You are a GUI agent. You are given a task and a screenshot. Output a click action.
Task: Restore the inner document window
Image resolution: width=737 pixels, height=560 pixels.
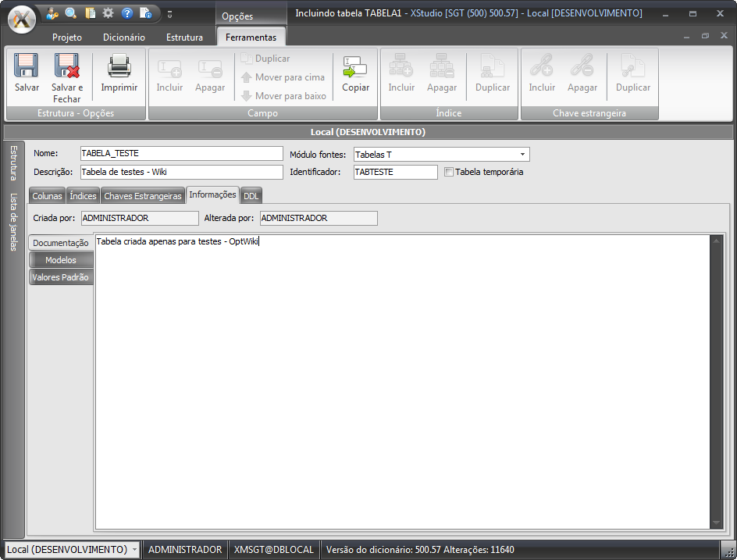click(705, 36)
